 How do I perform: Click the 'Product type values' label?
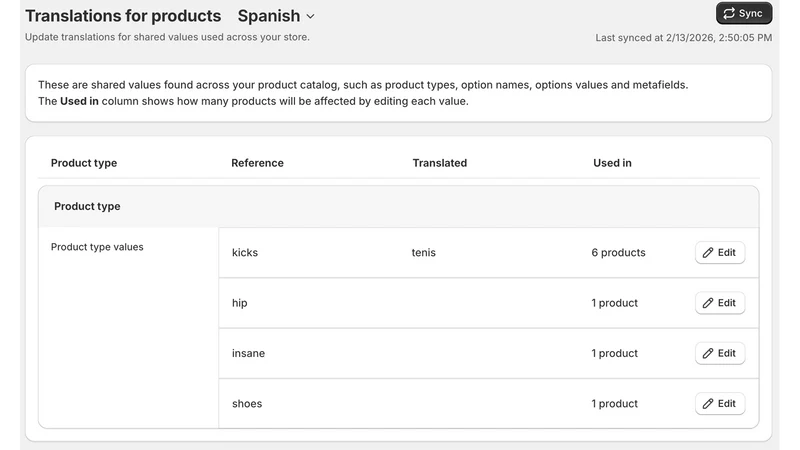pos(97,247)
